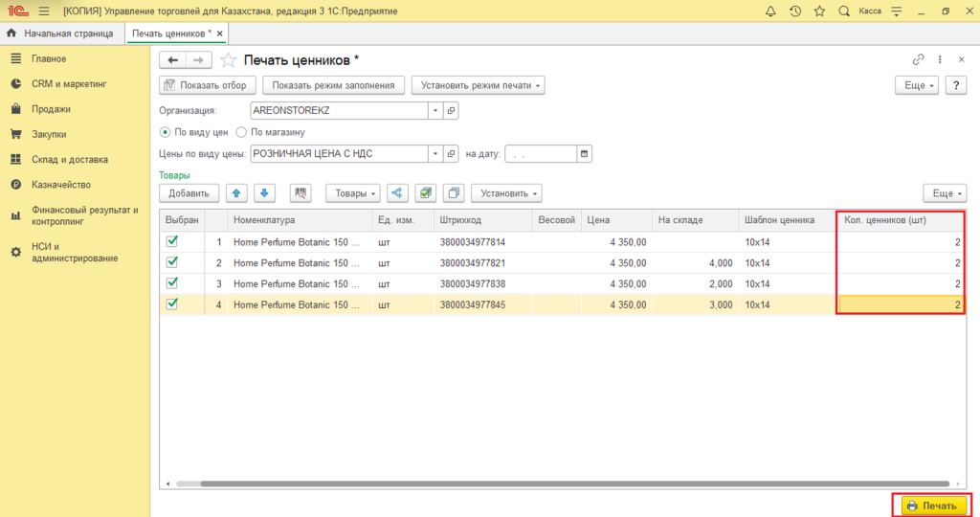The width and height of the screenshot is (980, 517).
Task: Open favorites star in title bar
Action: click(x=819, y=11)
